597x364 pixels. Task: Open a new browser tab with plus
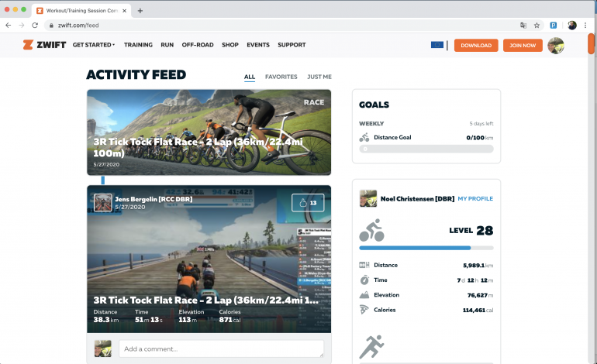140,11
